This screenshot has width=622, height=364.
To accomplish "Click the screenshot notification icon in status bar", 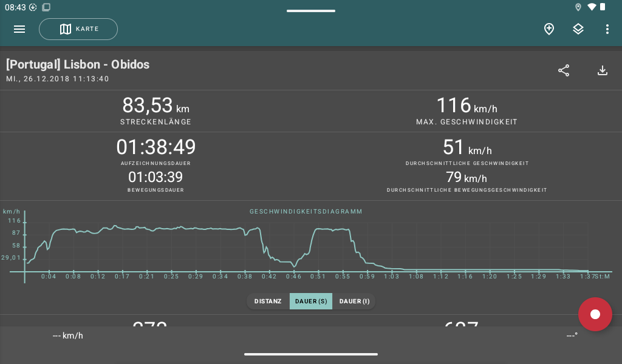I will (46, 7).
